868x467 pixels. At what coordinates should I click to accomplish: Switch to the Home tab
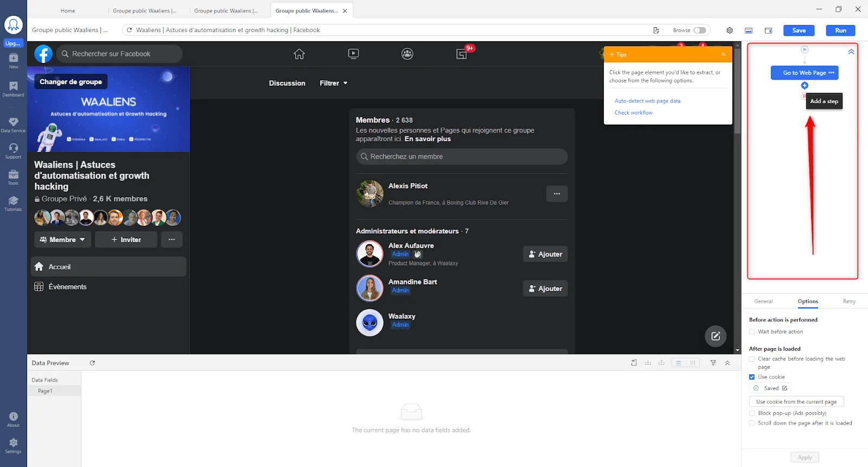[x=68, y=11]
